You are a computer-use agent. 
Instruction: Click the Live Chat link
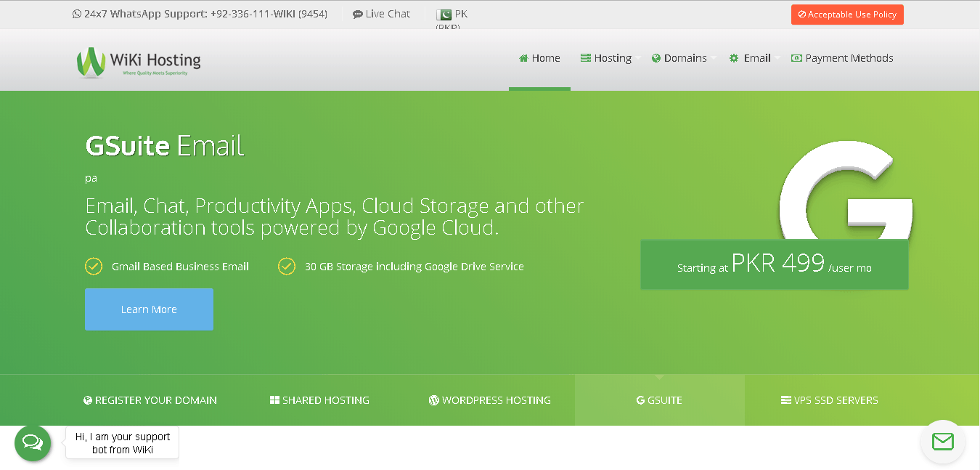click(381, 15)
